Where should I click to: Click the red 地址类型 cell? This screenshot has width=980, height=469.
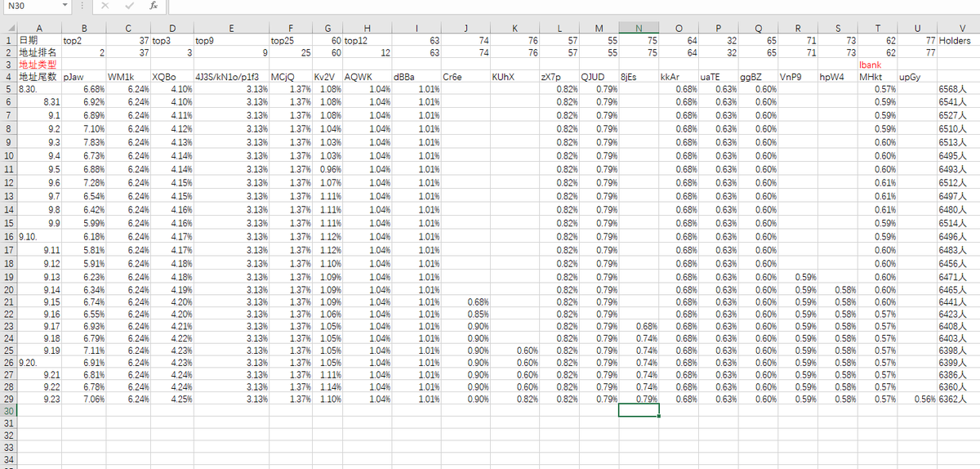click(39, 63)
